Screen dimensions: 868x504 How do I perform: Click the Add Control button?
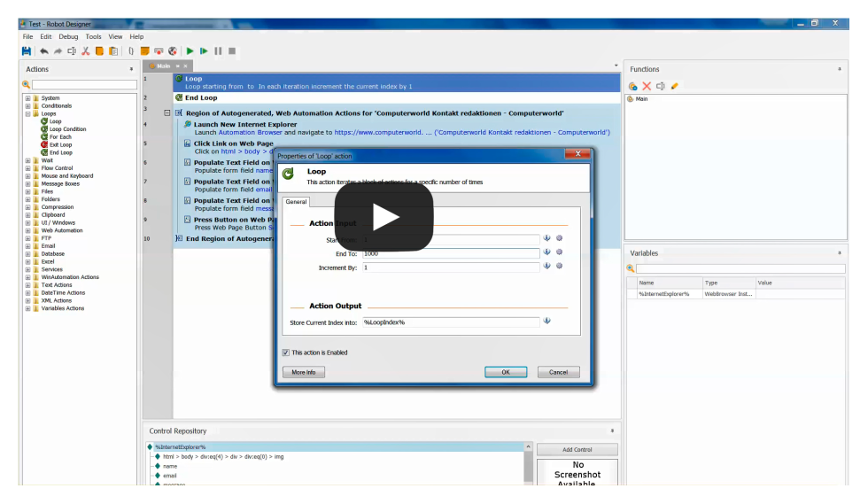[x=577, y=450]
